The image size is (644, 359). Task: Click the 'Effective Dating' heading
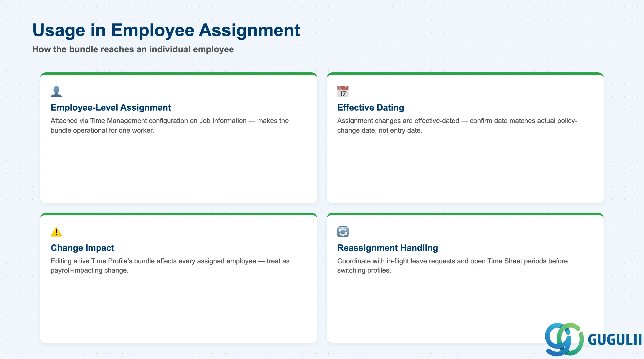click(x=371, y=108)
